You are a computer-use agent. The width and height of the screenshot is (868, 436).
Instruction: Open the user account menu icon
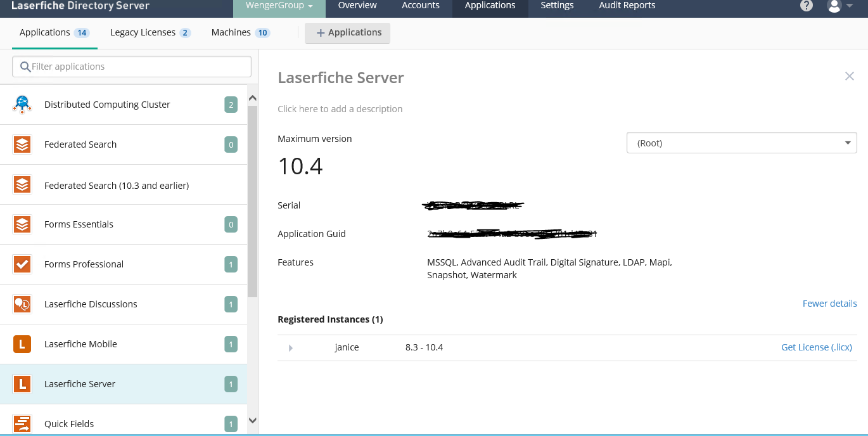click(839, 6)
